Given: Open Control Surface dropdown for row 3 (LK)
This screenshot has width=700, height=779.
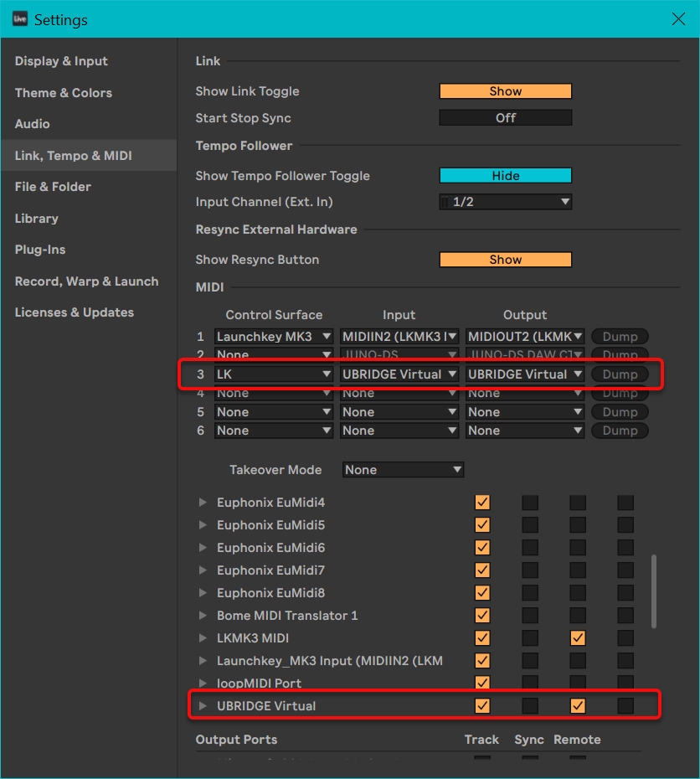Looking at the screenshot, I should click(274, 374).
